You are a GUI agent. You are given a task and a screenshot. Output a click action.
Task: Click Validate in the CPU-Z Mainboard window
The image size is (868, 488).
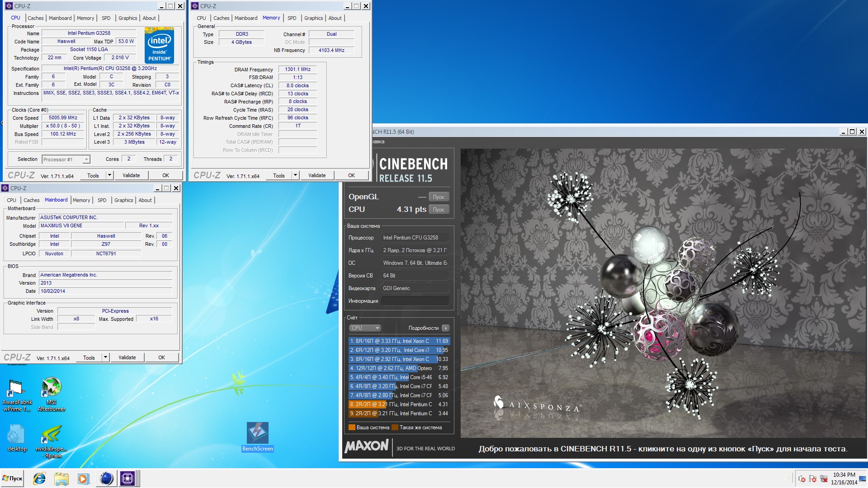click(x=127, y=357)
